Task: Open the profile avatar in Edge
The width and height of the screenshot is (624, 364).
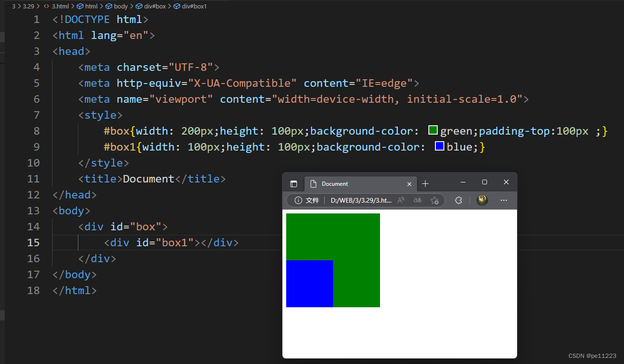Action: (482, 200)
